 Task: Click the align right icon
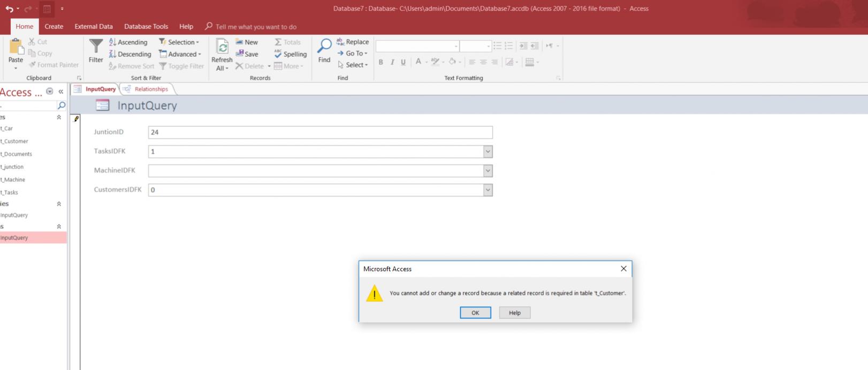494,62
